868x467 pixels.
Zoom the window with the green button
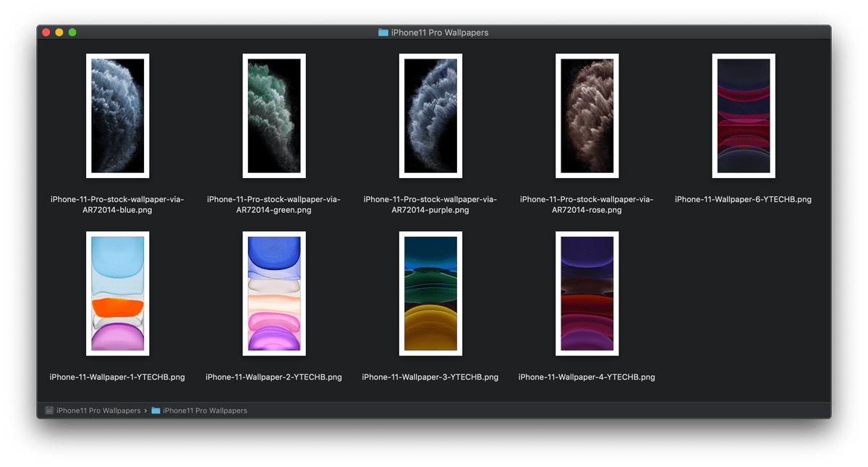(x=72, y=33)
